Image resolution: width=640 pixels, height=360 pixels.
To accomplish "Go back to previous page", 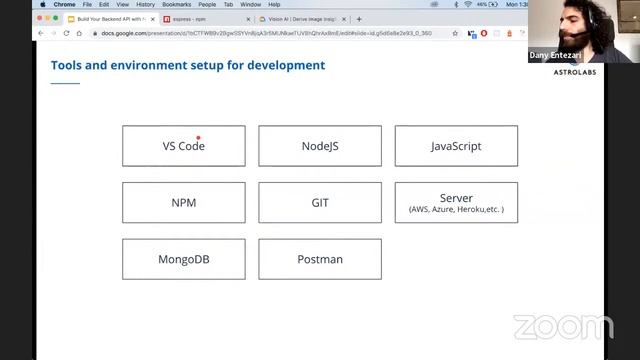I will click(x=41, y=33).
